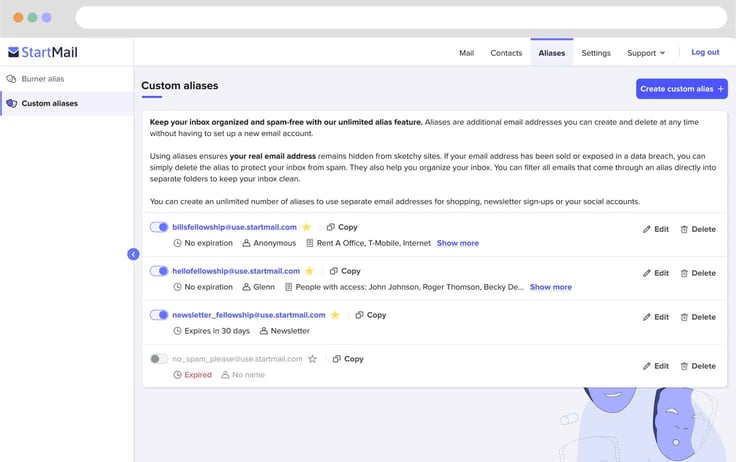
Task: Click Create custom alias button
Action: [682, 89]
